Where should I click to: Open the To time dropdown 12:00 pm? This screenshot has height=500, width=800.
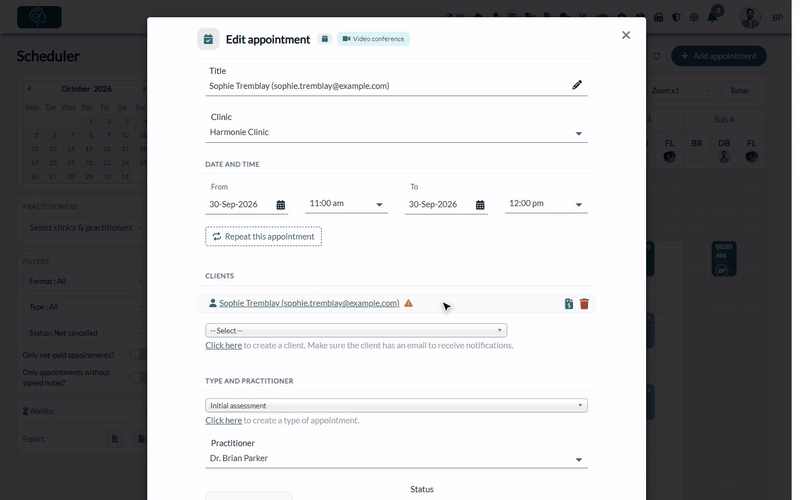coord(546,204)
